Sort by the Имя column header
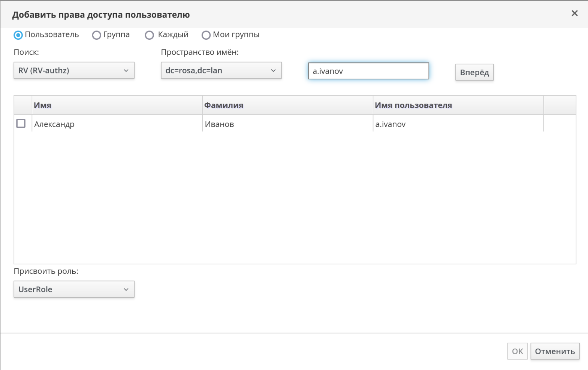This screenshot has width=588, height=370. pos(42,105)
